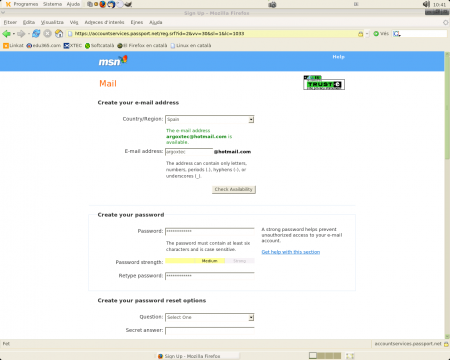Launch Firefox from the top panel
Image resolution: width=450 pixels, height=360 pixels.
pyautogui.click(x=103, y=4)
